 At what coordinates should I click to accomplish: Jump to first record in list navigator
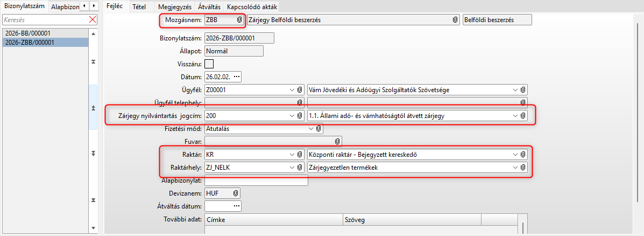point(93,61)
